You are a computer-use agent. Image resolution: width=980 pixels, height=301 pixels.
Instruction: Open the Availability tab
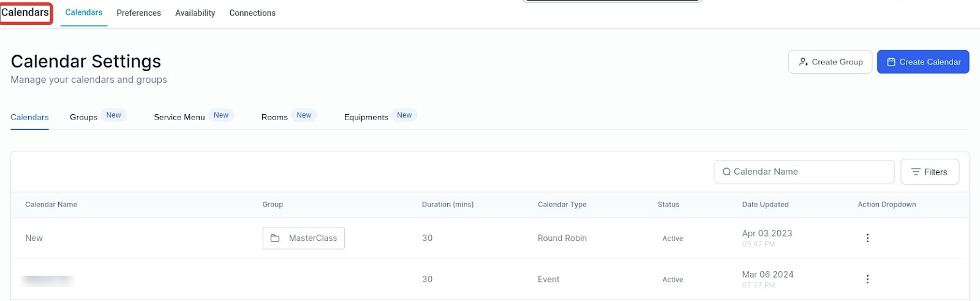coord(195,13)
